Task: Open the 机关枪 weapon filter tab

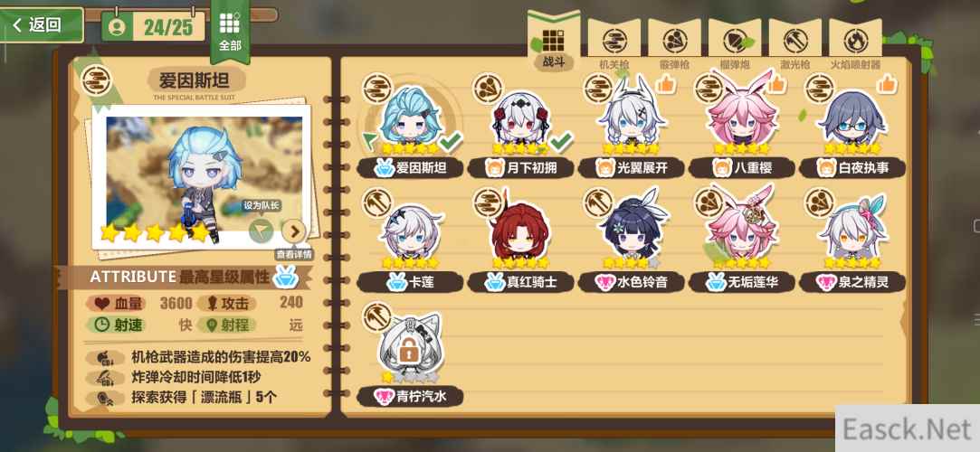Action: tap(614, 42)
